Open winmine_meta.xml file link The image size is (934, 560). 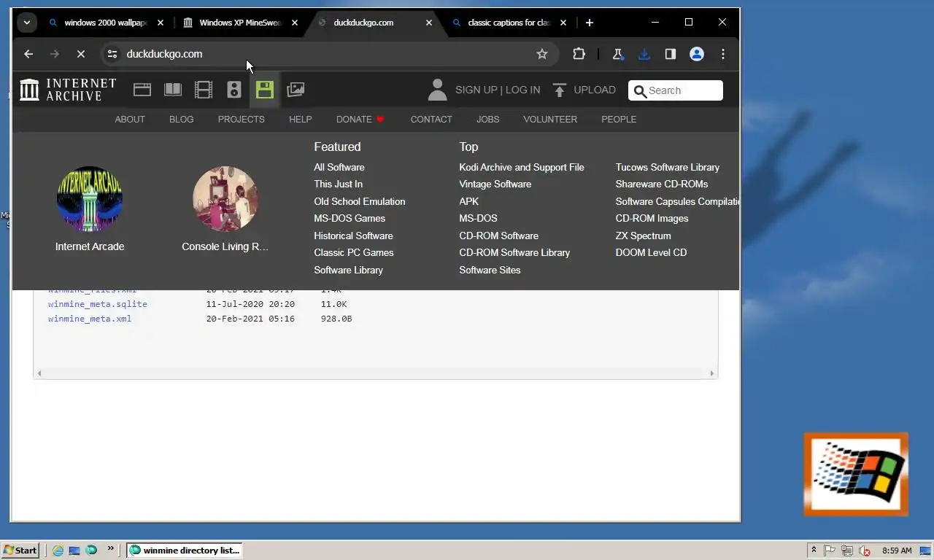[x=90, y=319]
